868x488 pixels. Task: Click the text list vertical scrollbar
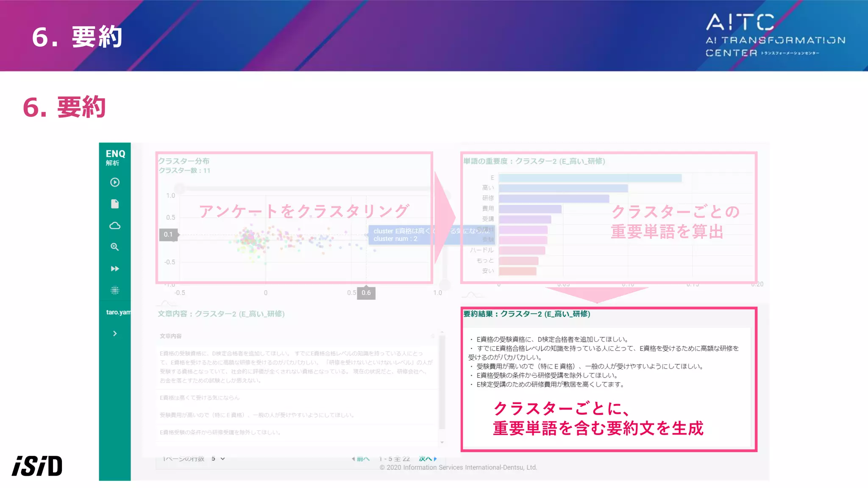pos(442,381)
